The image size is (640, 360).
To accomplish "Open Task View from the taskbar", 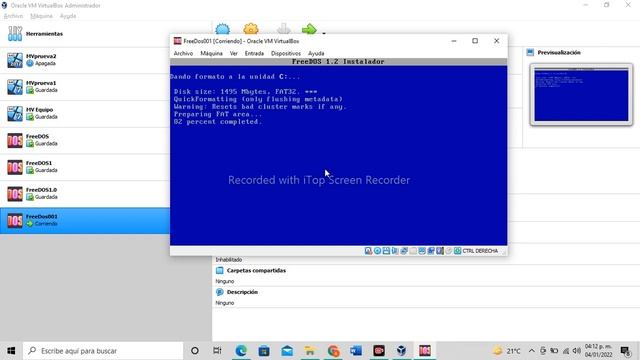I will 217,351.
